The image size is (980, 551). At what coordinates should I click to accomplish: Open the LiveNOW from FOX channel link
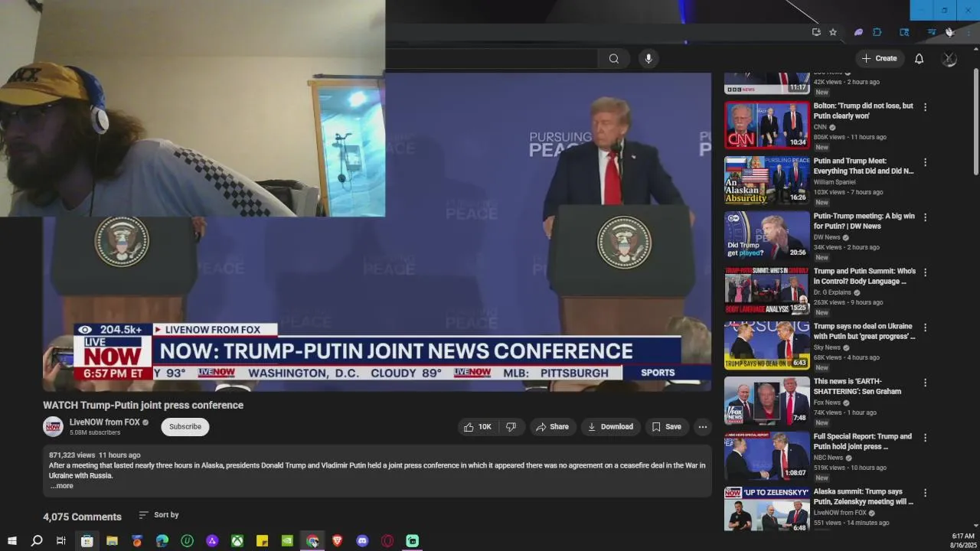tap(105, 422)
